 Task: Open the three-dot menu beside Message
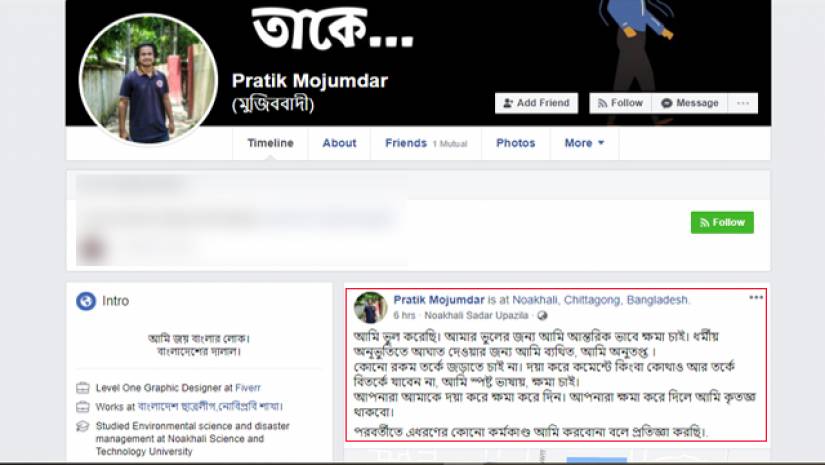tap(743, 103)
